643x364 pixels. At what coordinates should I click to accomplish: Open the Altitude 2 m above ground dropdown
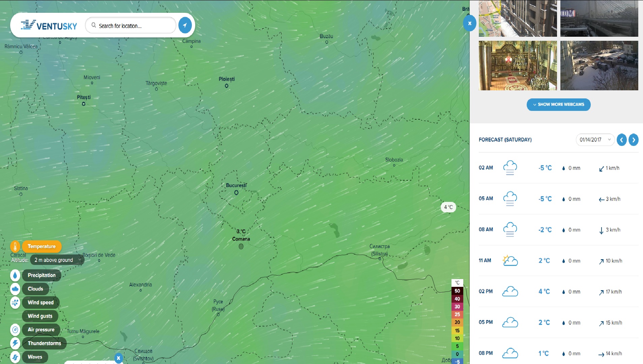[x=57, y=260]
